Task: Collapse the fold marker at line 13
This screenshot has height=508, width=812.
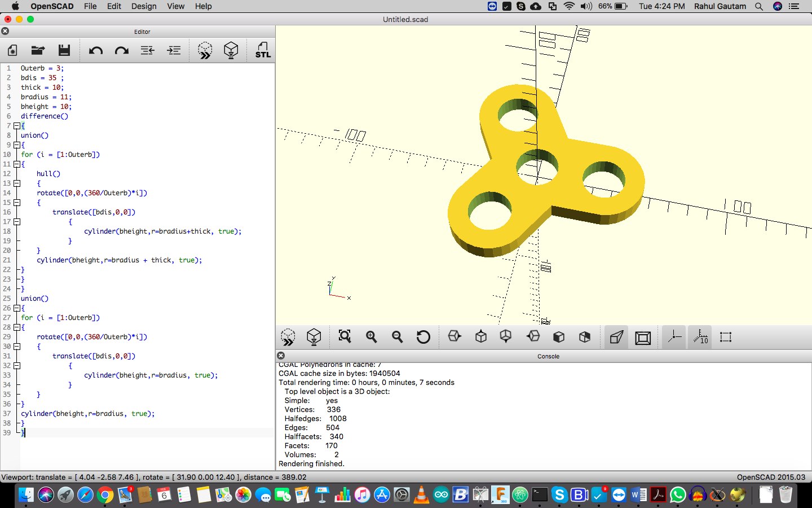Action: point(17,183)
